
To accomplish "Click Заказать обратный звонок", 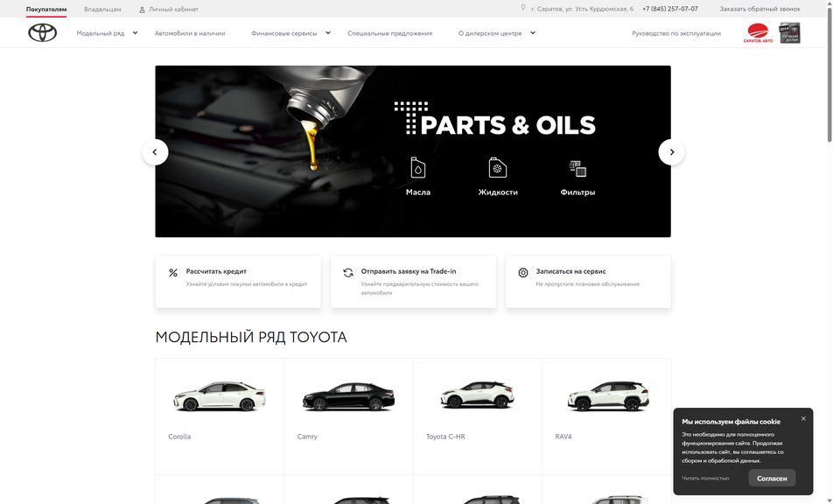I will [x=759, y=9].
